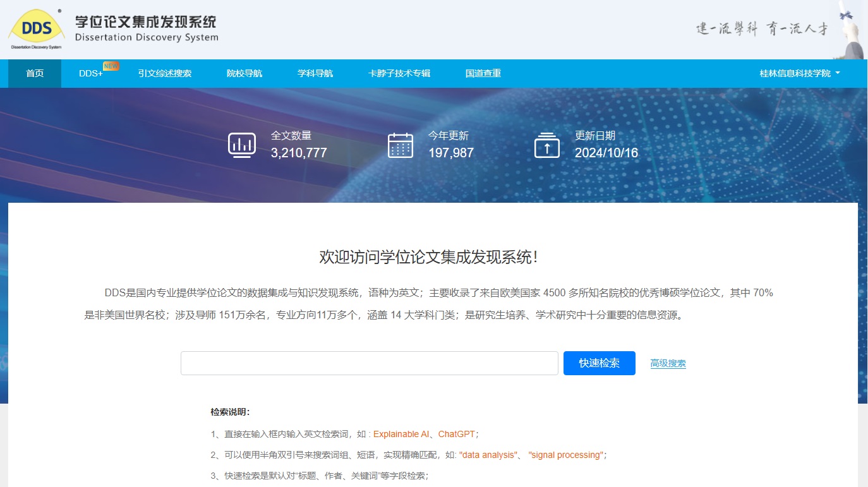Click the update date upload icon

[x=546, y=145]
